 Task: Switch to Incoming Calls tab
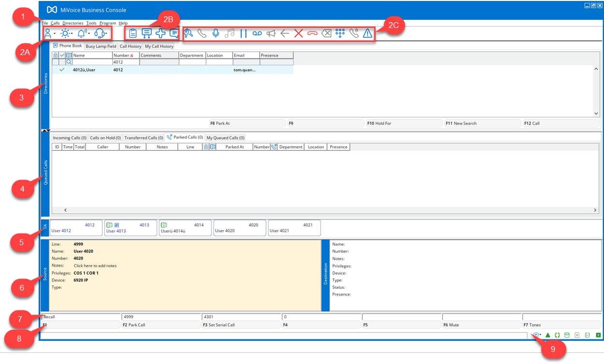[70, 138]
